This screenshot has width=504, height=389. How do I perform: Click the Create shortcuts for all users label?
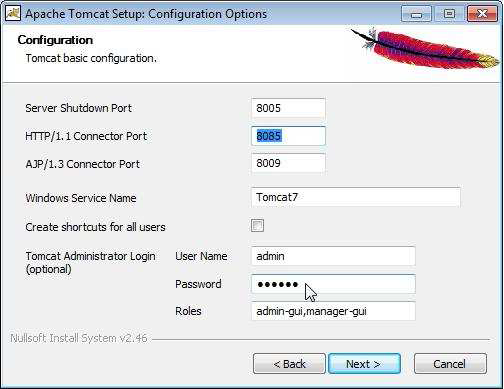(95, 227)
